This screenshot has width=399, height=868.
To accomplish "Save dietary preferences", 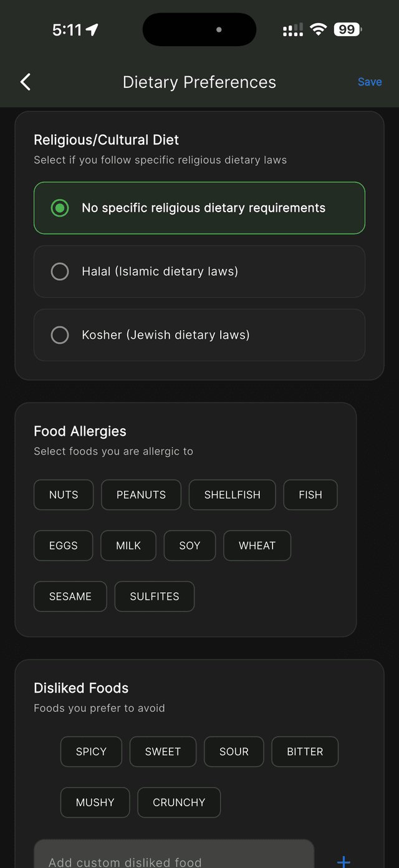I will [370, 82].
